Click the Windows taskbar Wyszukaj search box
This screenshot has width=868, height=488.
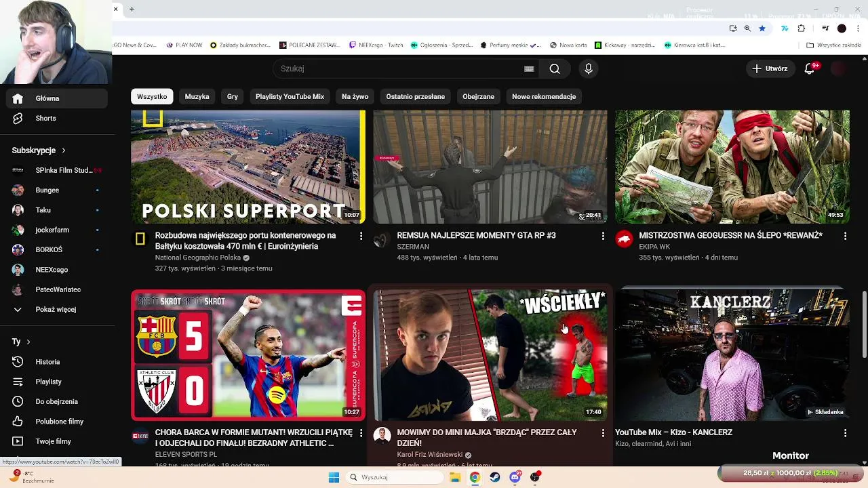pyautogui.click(x=395, y=477)
